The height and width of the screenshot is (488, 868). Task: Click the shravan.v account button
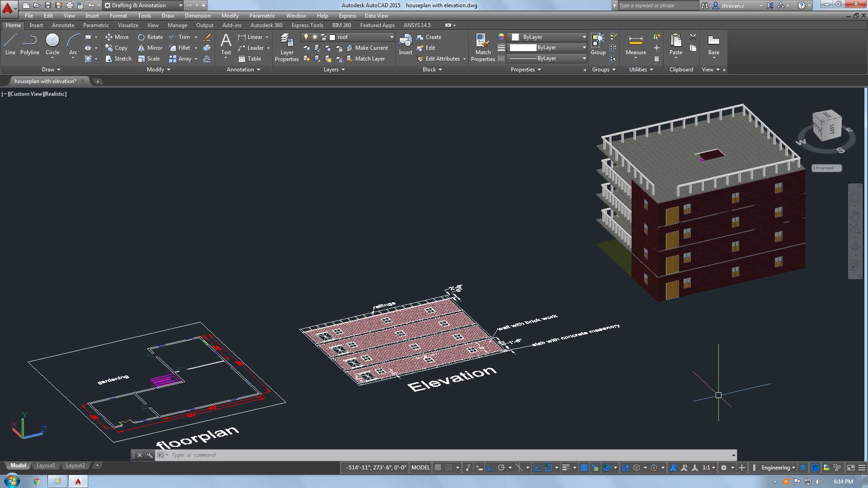[x=733, y=5]
